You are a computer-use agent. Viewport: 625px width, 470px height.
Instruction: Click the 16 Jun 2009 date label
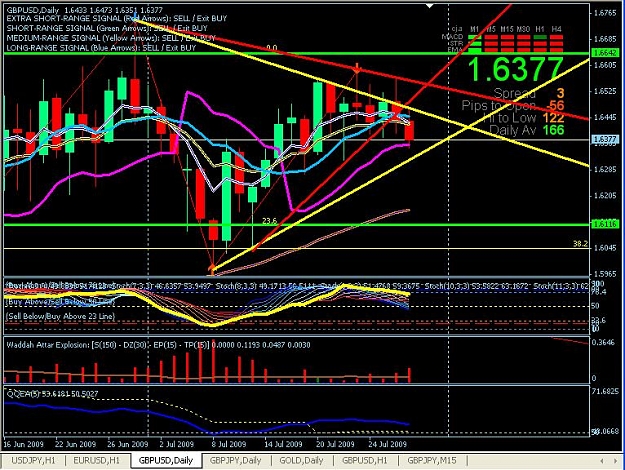(24, 444)
